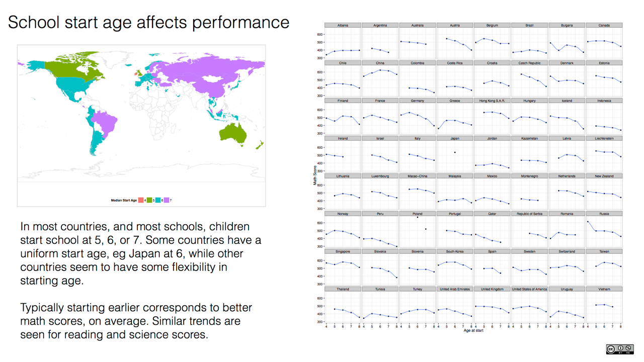Click the single data point in Japan chart
The image size is (644, 362).
pos(455,152)
